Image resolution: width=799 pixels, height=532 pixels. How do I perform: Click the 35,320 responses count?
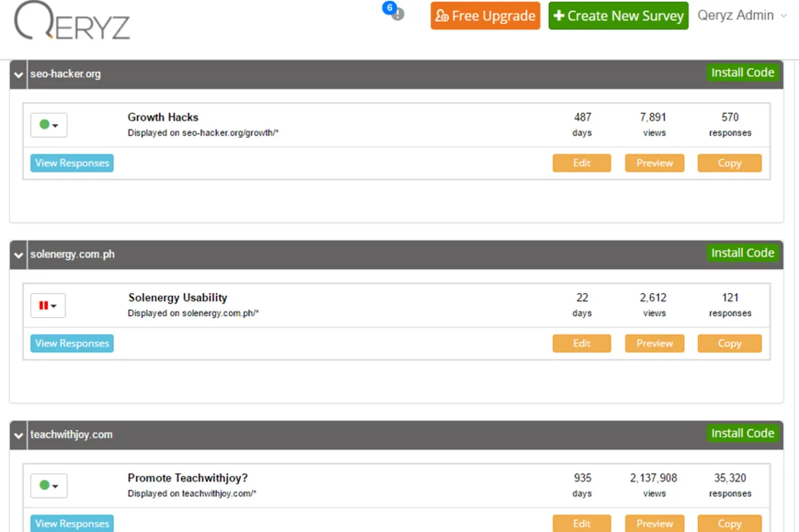(730, 478)
